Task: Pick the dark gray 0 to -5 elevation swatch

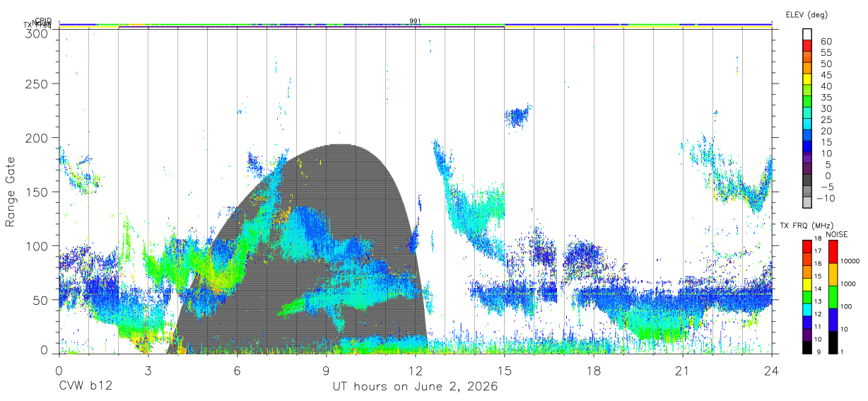Action: (807, 181)
